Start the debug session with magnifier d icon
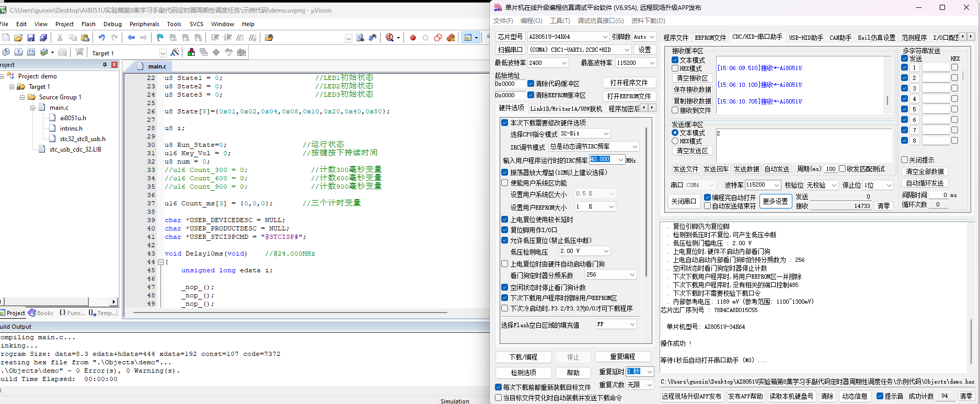980x404 pixels. (389, 38)
